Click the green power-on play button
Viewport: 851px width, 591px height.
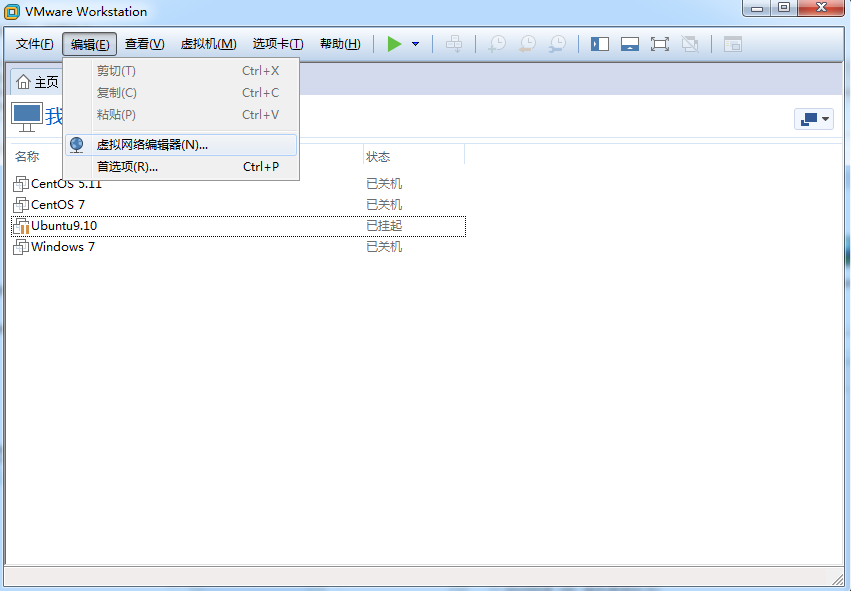[x=395, y=44]
